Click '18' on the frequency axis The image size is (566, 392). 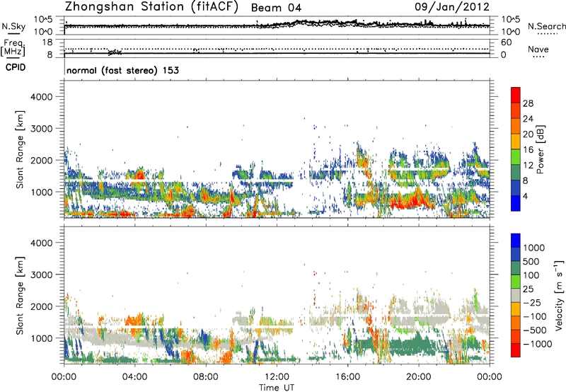point(47,42)
